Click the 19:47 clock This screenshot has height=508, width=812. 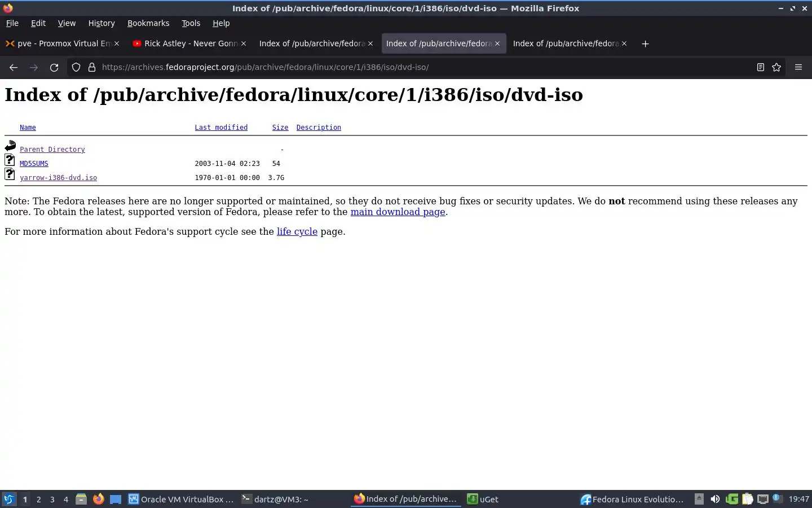(799, 499)
